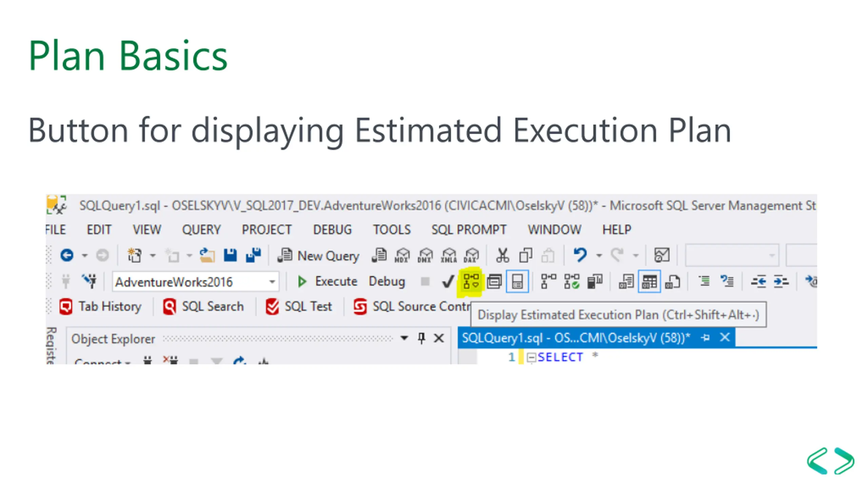Click the Cut scissors icon

502,256
